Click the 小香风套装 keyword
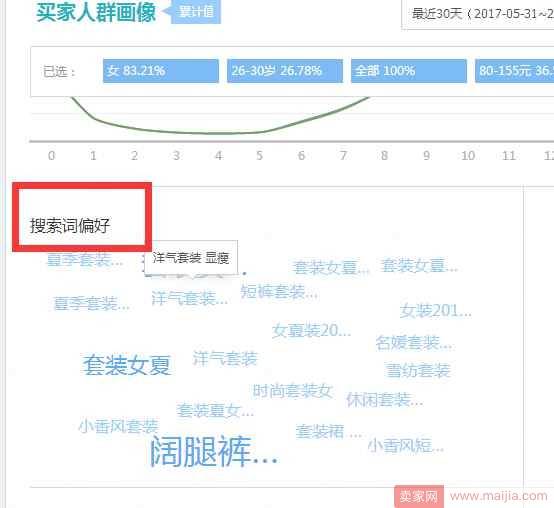The width and height of the screenshot is (554, 508). point(119,426)
